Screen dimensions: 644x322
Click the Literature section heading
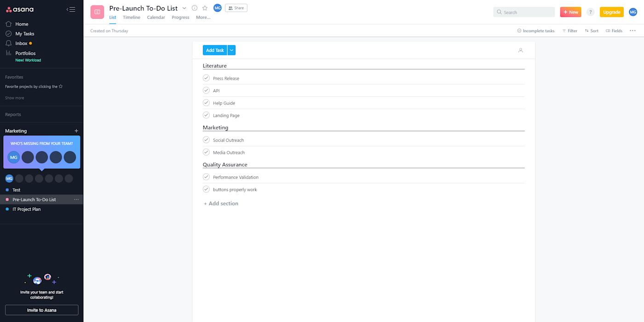click(215, 66)
